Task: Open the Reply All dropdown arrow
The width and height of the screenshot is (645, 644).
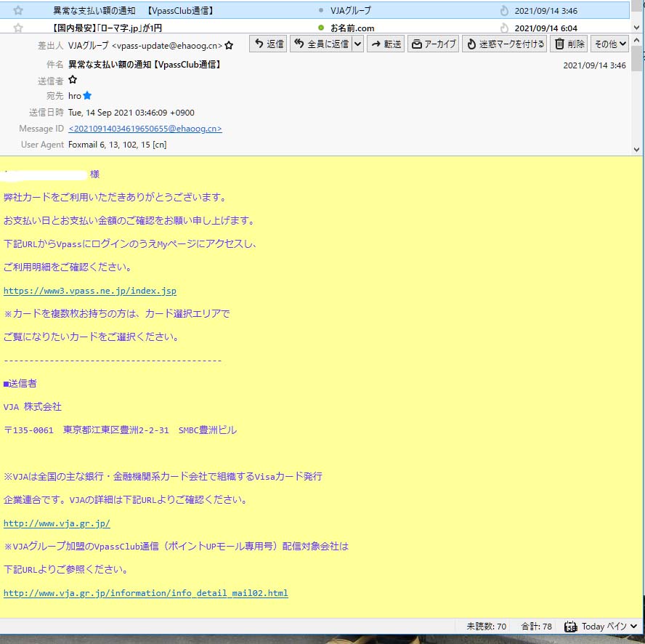Action: point(358,44)
